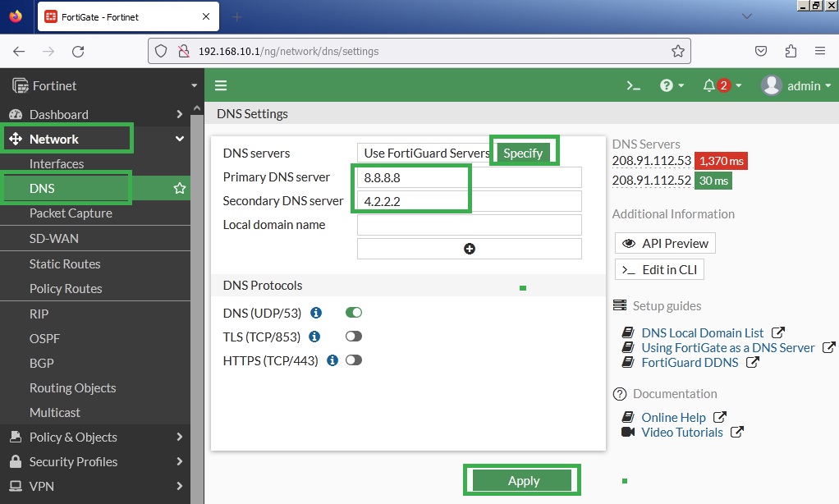This screenshot has height=504, width=839.
Task: Open external link icon beside DNS Local Domain List
Action: point(778,332)
